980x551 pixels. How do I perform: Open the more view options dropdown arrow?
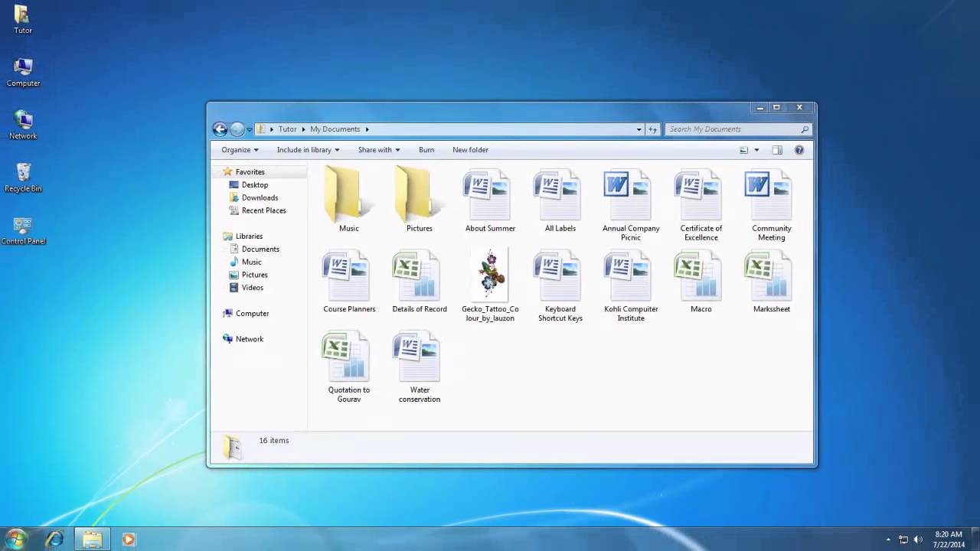coord(756,150)
